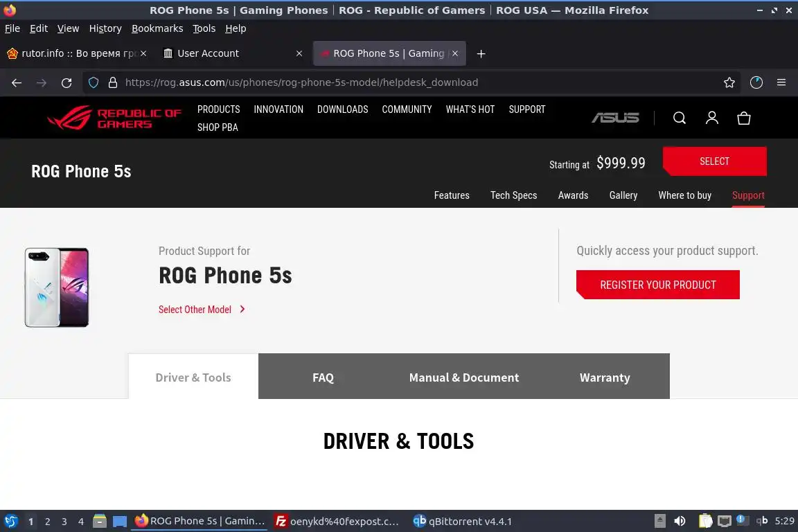Switch to workspace 3

click(x=64, y=522)
